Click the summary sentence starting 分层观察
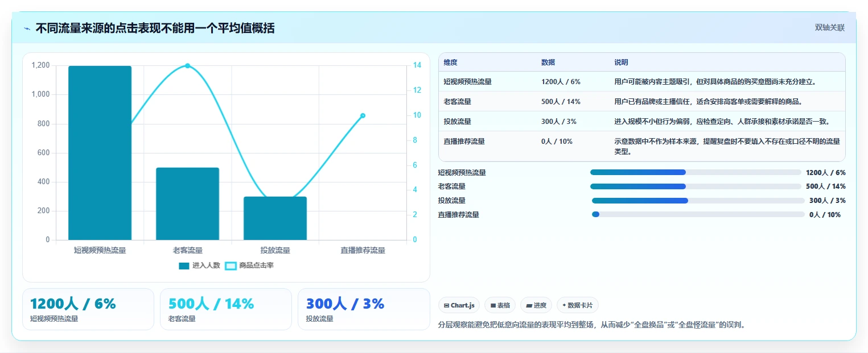868x353 pixels. [x=591, y=325]
